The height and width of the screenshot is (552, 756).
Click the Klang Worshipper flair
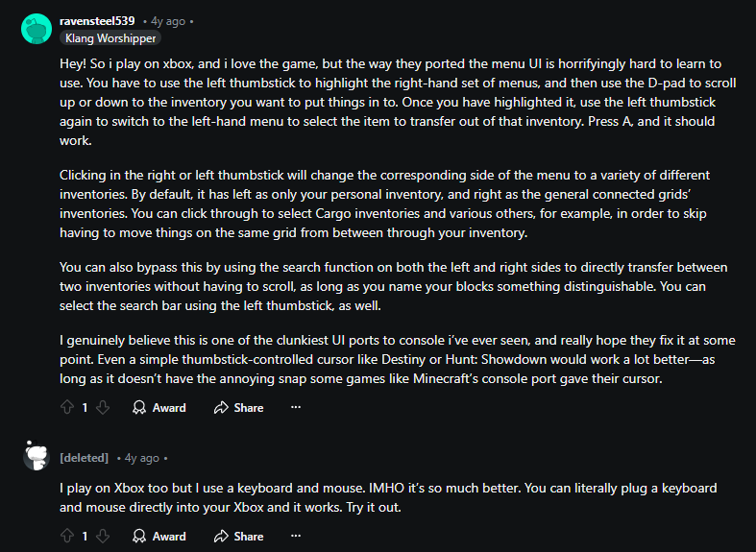tap(110, 38)
